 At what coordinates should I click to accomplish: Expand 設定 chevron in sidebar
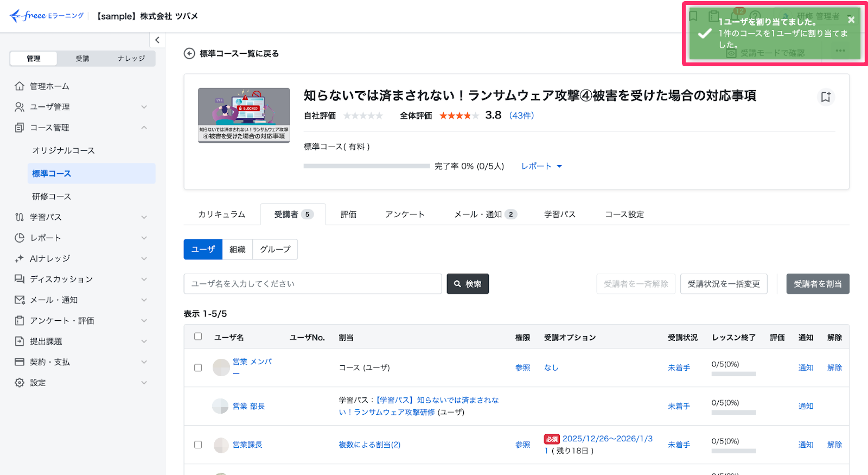click(144, 383)
